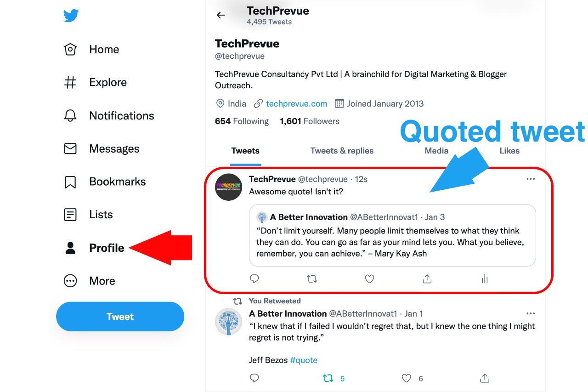
Task: Like the TechPrevue quoted tweet
Action: click(369, 278)
